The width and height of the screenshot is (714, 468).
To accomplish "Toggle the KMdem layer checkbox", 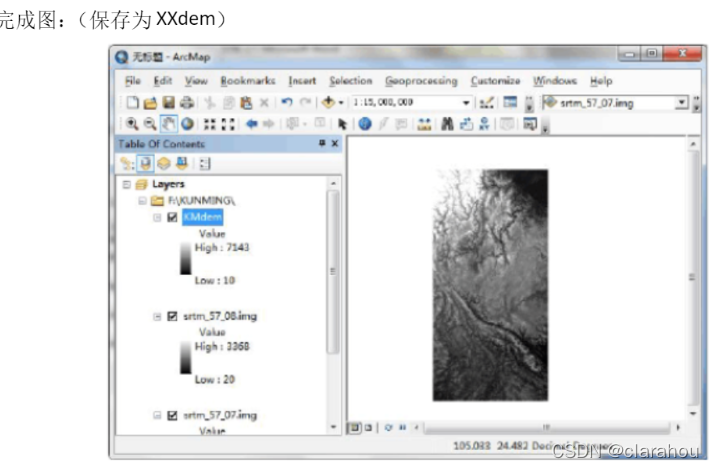I will 172,217.
